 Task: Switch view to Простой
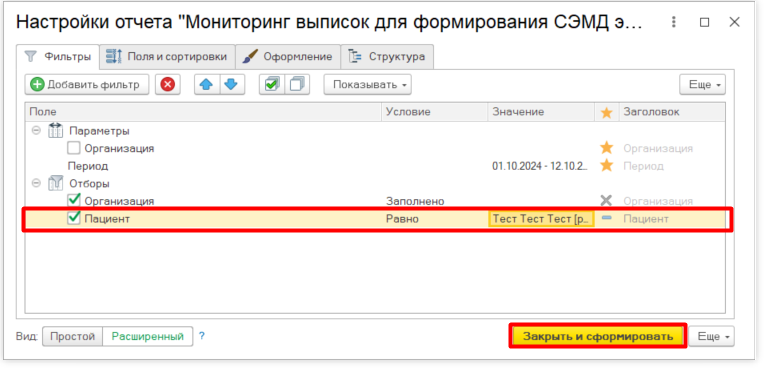(x=72, y=337)
